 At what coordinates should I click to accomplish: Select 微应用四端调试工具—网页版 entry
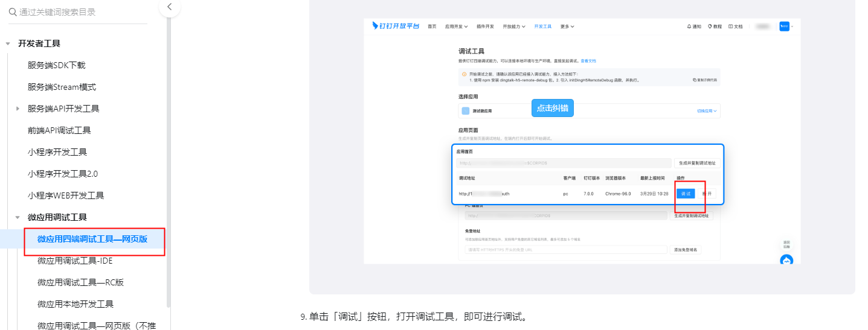92,239
